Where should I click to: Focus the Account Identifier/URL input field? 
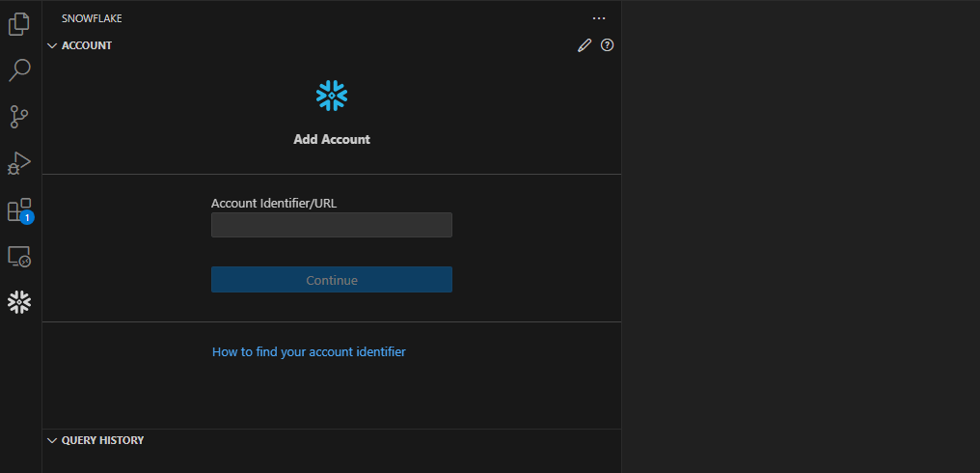pos(331,225)
